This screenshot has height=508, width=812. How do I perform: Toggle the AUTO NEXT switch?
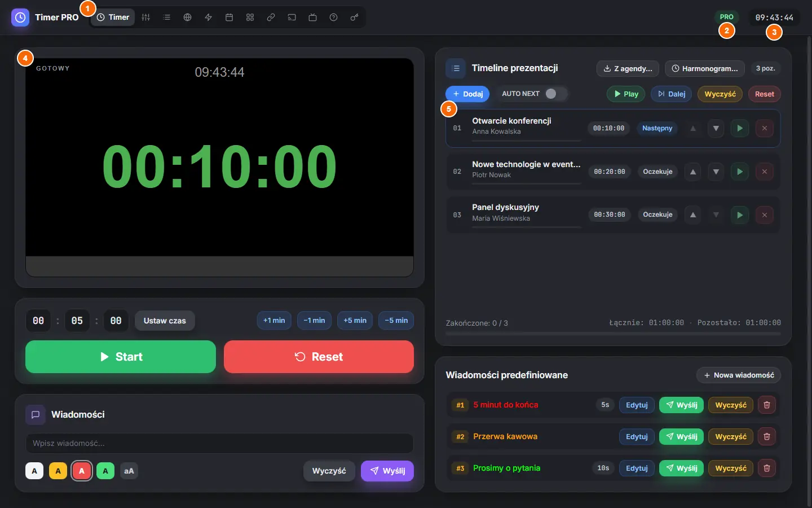tap(556, 94)
